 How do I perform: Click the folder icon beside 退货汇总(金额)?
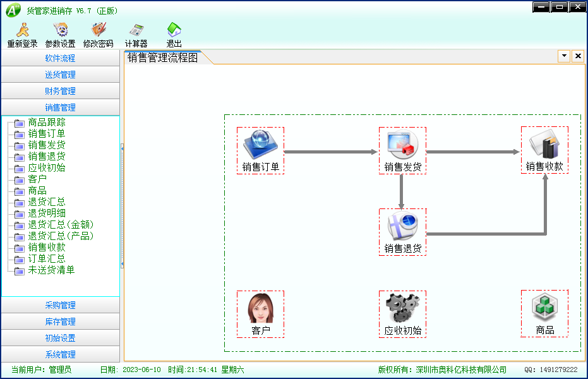pos(19,226)
